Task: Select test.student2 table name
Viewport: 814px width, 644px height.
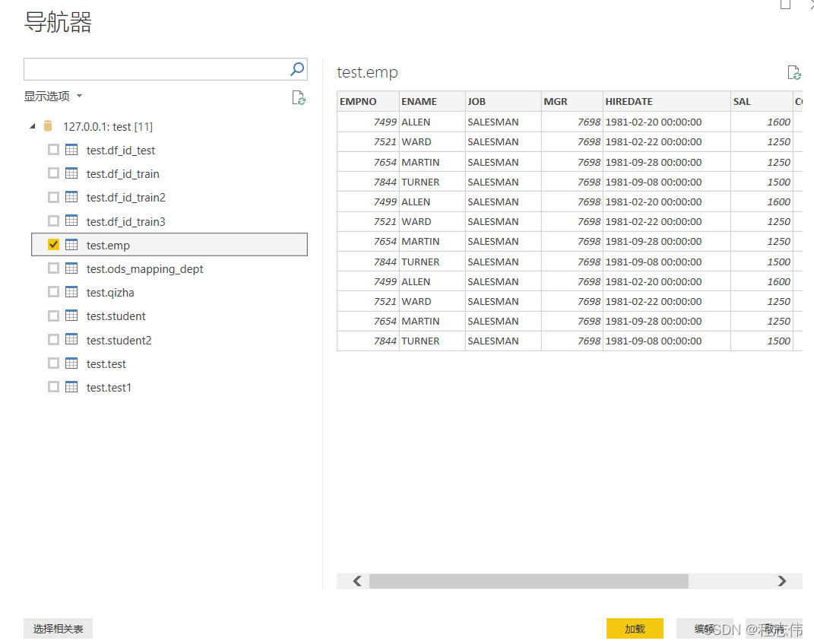Action: (119, 340)
